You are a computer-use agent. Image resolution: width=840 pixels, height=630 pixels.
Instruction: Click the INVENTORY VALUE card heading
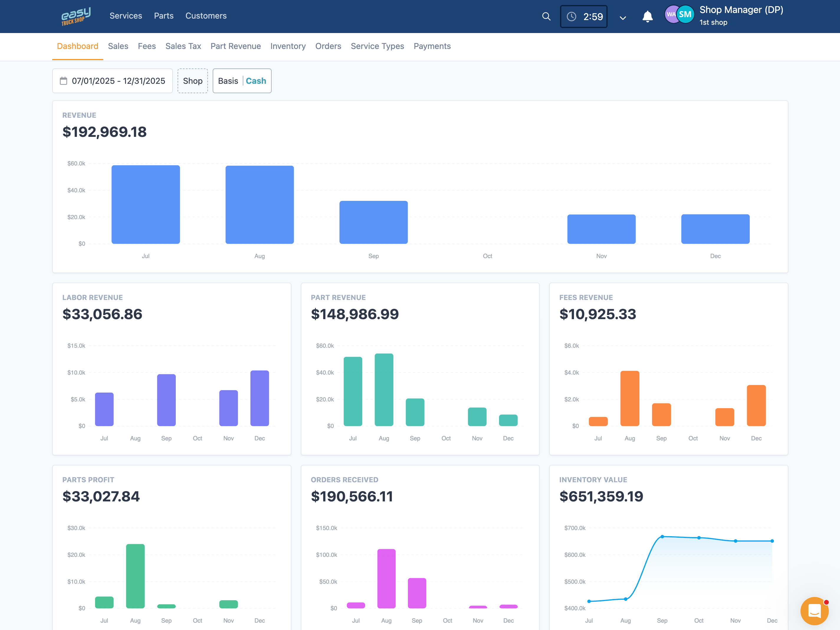[x=593, y=480]
